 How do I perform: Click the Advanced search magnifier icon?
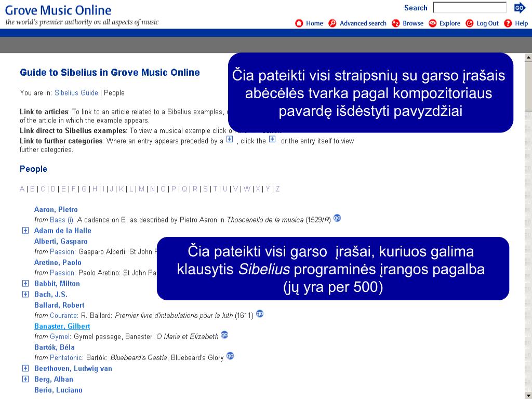[332, 23]
